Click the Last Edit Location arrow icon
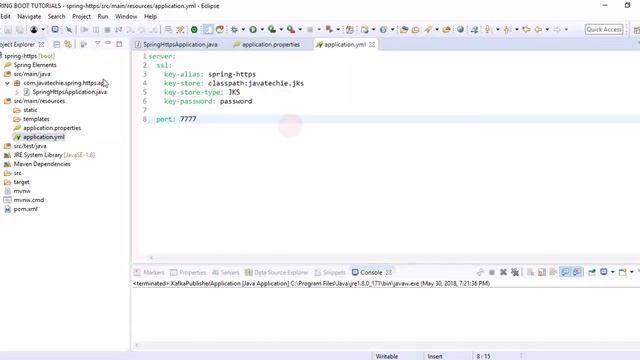640x360 pixels. (527, 29)
